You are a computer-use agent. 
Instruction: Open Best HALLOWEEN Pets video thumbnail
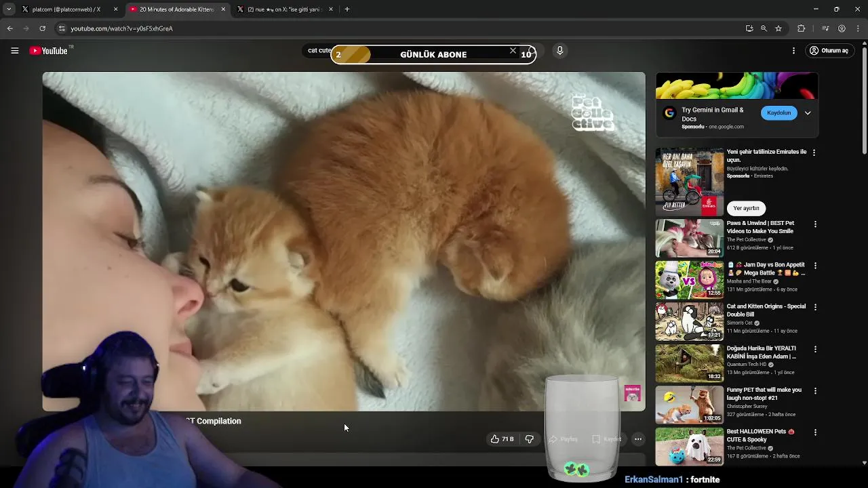coord(689,446)
